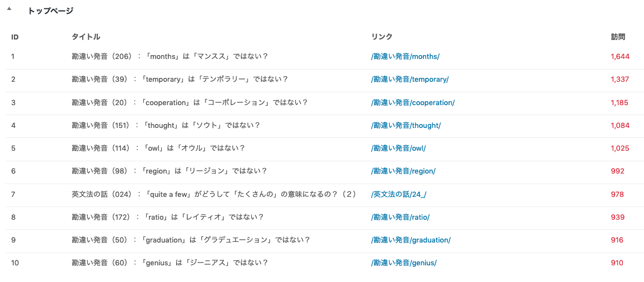Click the トップページ panel heading
The image size is (644, 282).
(51, 11)
